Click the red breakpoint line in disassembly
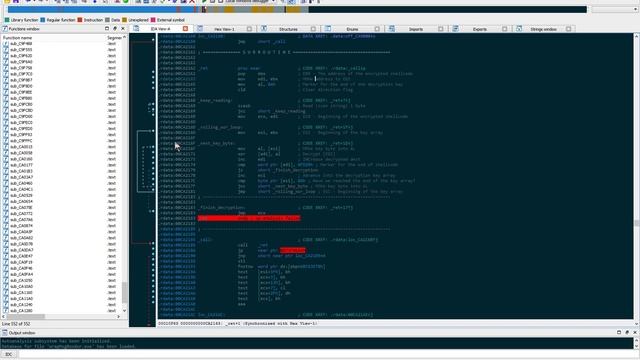The width and height of the screenshot is (640, 360). (249, 218)
